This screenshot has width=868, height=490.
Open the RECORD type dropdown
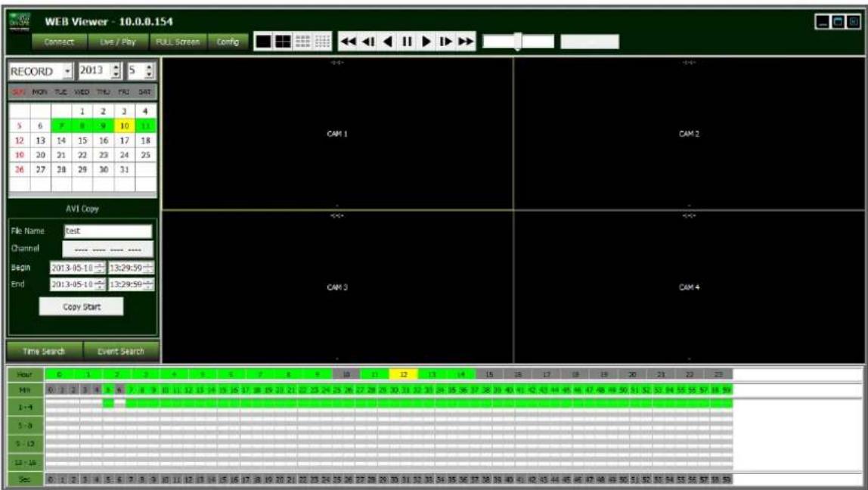tap(67, 71)
